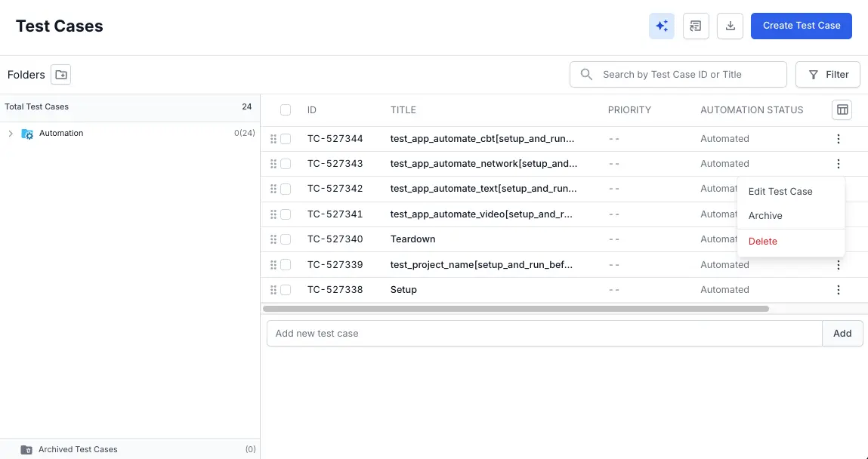Open three-dot menu for TC-527338 Setup
This screenshot has width=868, height=459.
(838, 290)
